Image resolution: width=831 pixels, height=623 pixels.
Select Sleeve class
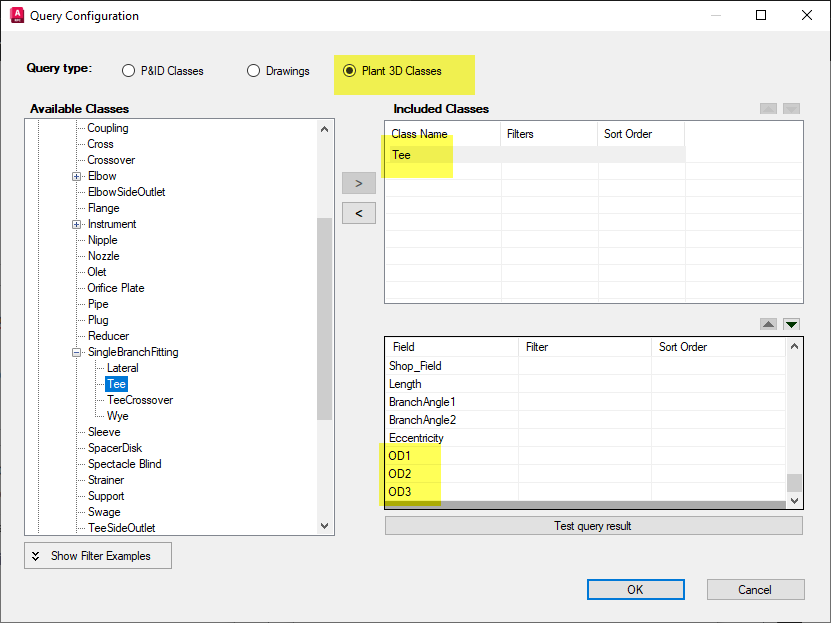104,432
